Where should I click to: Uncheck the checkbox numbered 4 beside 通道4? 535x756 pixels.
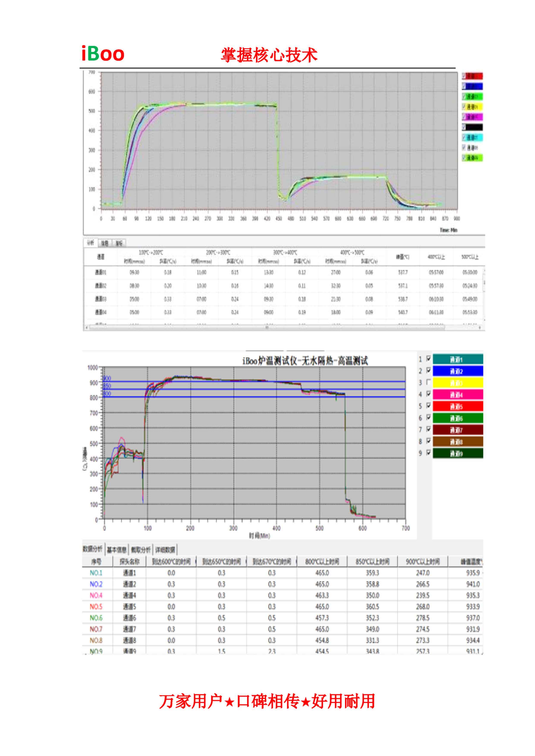click(x=428, y=394)
